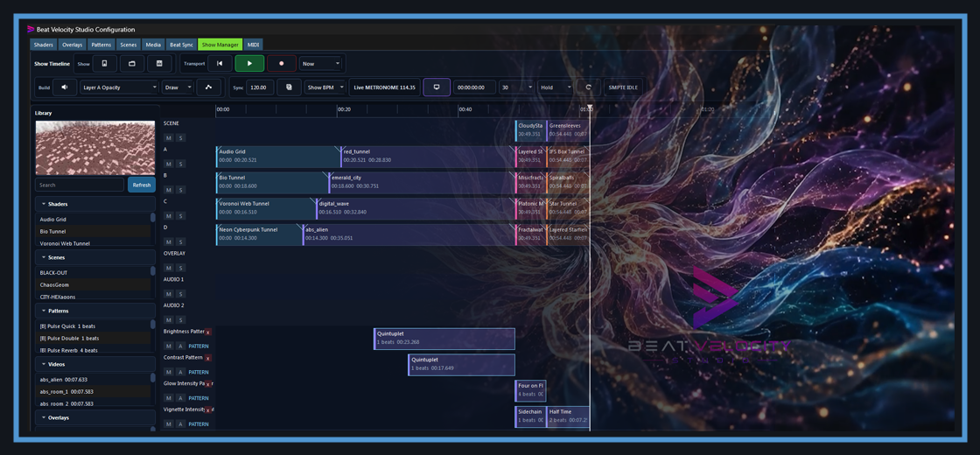Open the Show BPM dropdown
Screen dimensions: 980x455
coord(325,87)
